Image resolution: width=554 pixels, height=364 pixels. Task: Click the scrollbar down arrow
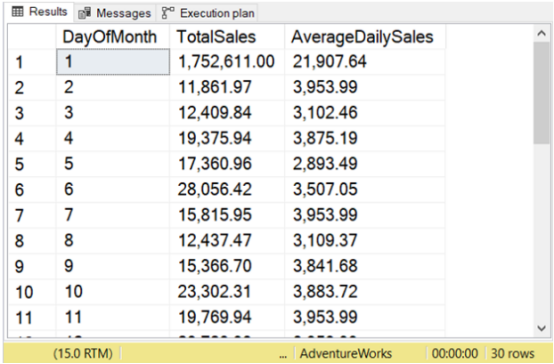coord(541,328)
